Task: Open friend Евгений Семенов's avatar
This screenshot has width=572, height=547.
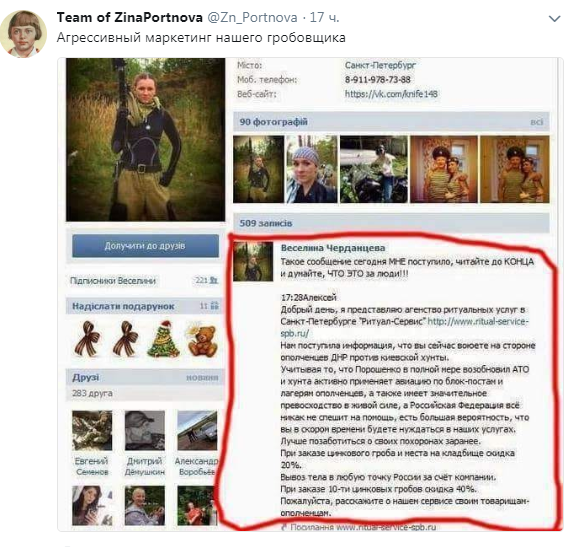Action: click(x=92, y=430)
